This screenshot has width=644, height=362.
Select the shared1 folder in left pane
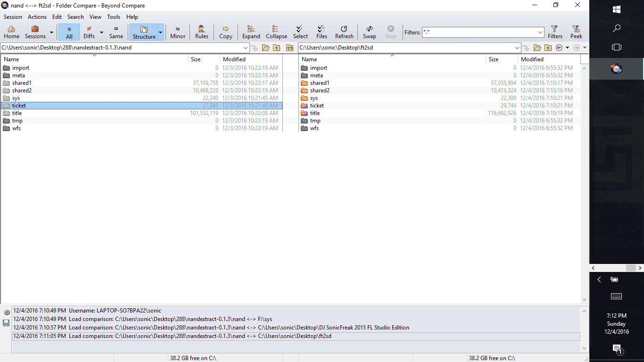[x=141, y=83]
